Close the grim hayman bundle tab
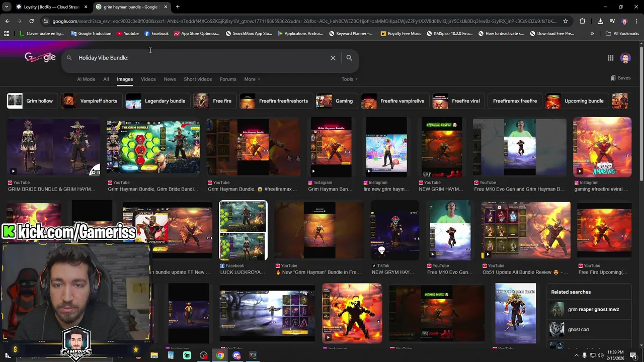The image size is (644, 362). 166,7
